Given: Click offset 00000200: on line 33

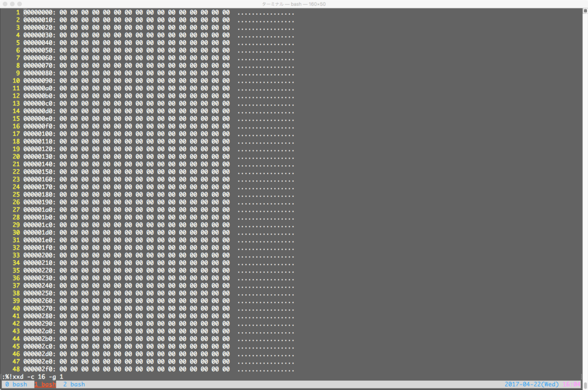Looking at the screenshot, I should click(x=40, y=255).
